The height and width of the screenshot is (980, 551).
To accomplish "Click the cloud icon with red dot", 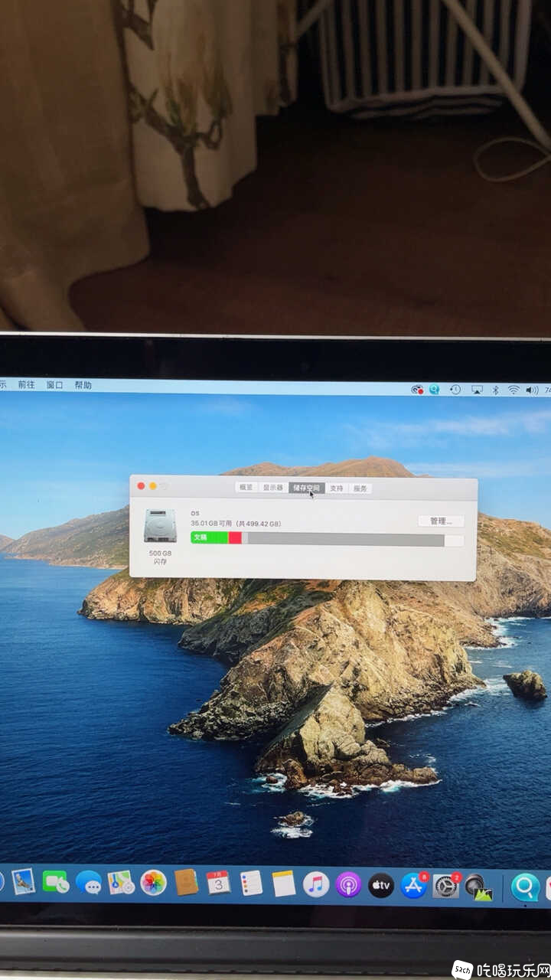I will (x=417, y=390).
